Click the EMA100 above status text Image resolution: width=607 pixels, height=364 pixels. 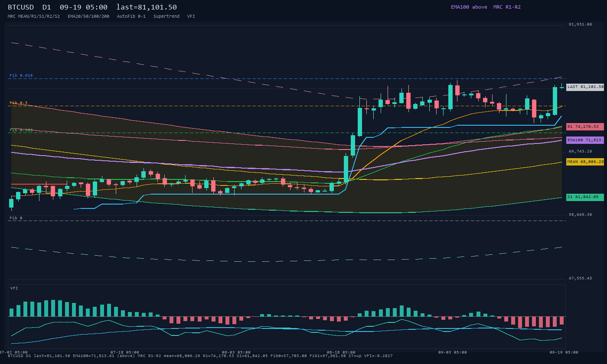coord(469,7)
